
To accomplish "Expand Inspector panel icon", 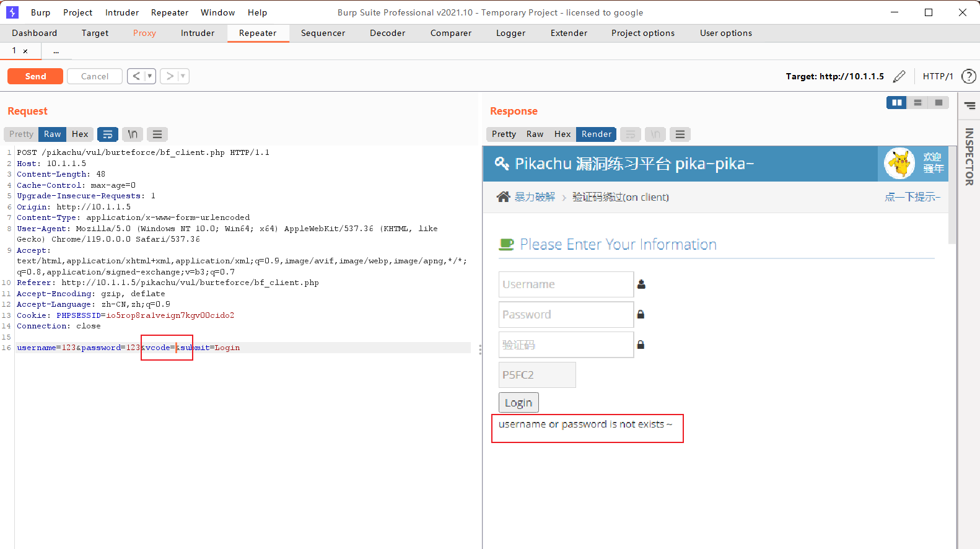I will click(969, 105).
